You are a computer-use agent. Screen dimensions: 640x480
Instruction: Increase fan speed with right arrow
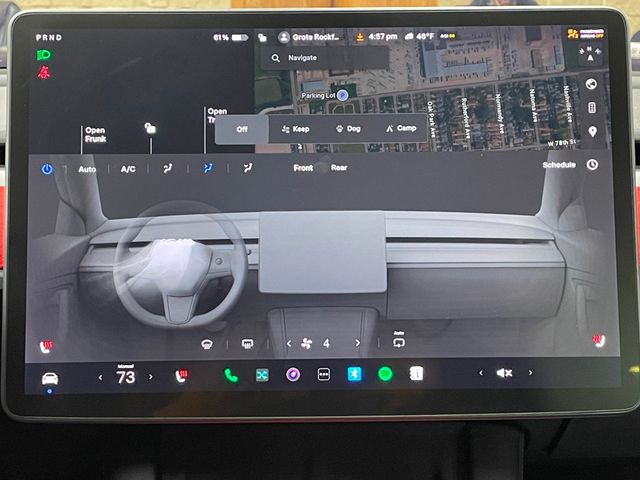[x=358, y=343]
